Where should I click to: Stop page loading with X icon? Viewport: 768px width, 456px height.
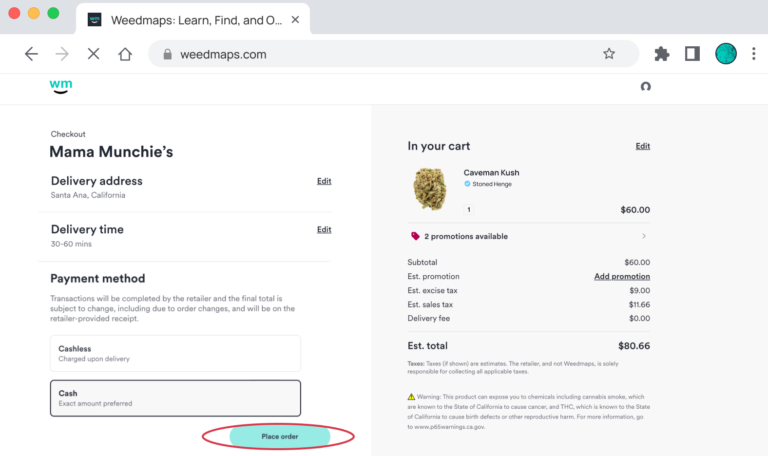click(94, 54)
